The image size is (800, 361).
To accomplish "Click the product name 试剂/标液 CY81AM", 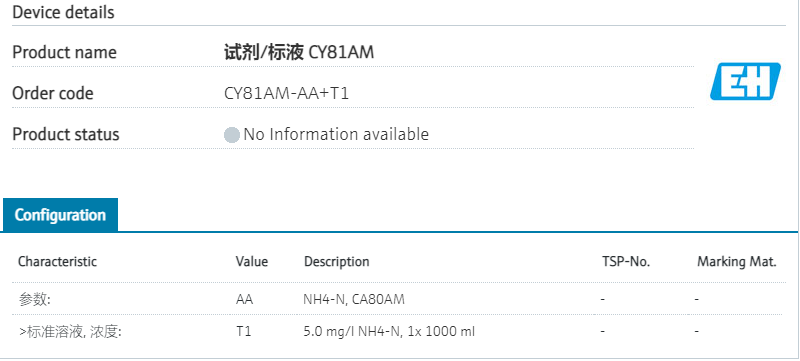I will click(299, 52).
